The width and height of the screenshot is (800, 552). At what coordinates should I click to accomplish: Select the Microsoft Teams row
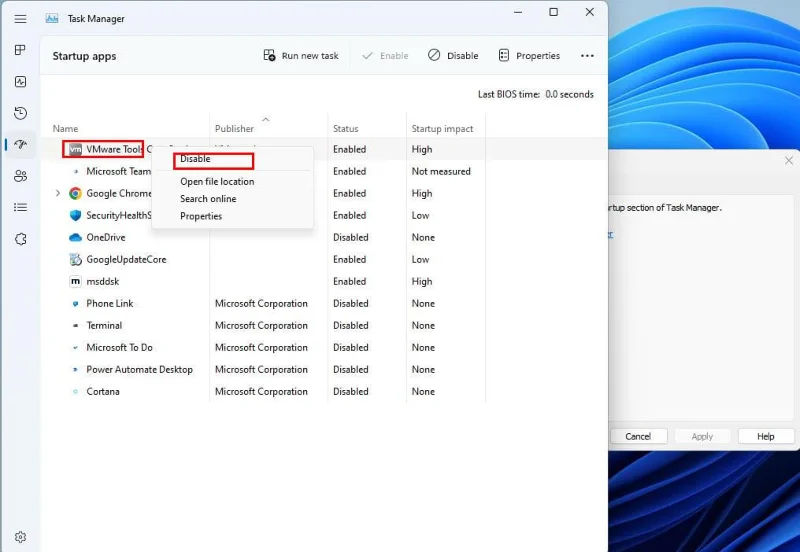click(118, 171)
